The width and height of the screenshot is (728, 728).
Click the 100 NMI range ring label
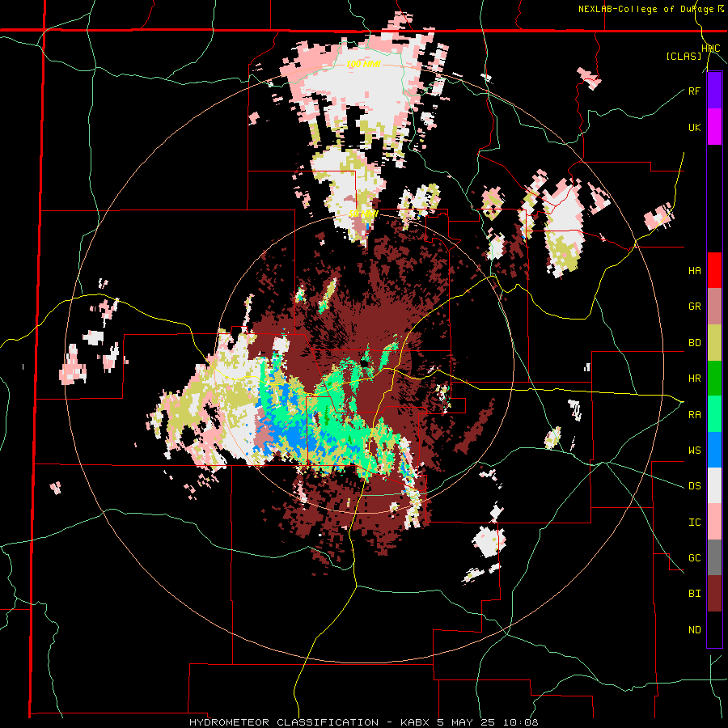click(364, 64)
